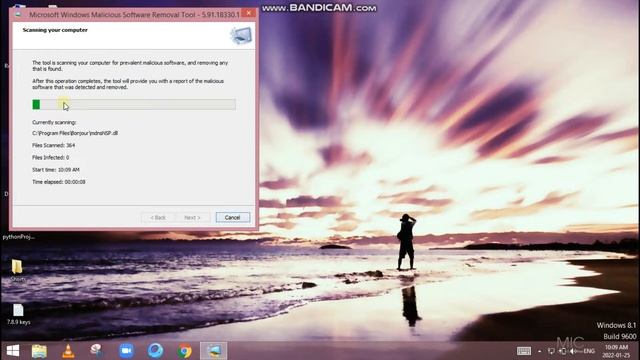Switch input language via ENG indicator
This screenshot has width=640, height=360.
pyautogui.click(x=589, y=351)
